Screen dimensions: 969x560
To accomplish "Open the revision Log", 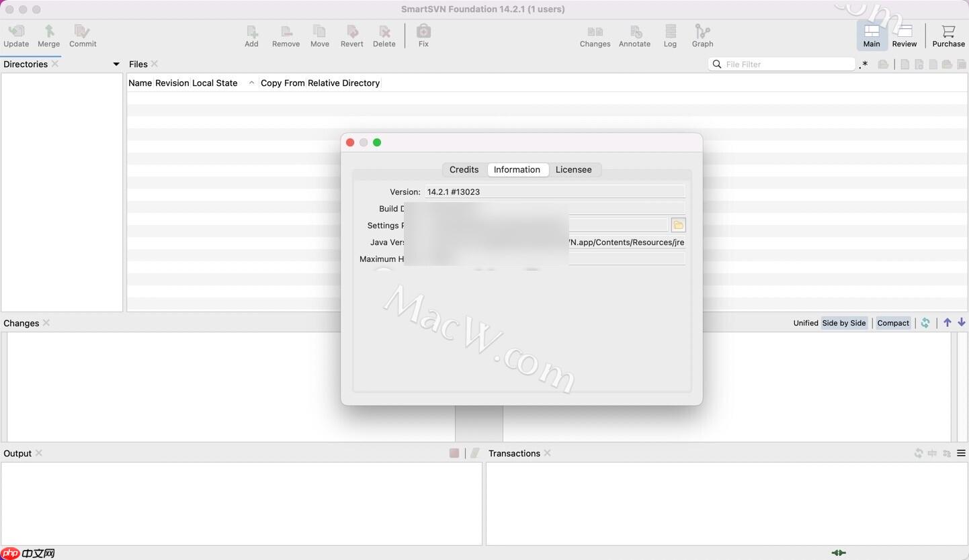I will [670, 36].
